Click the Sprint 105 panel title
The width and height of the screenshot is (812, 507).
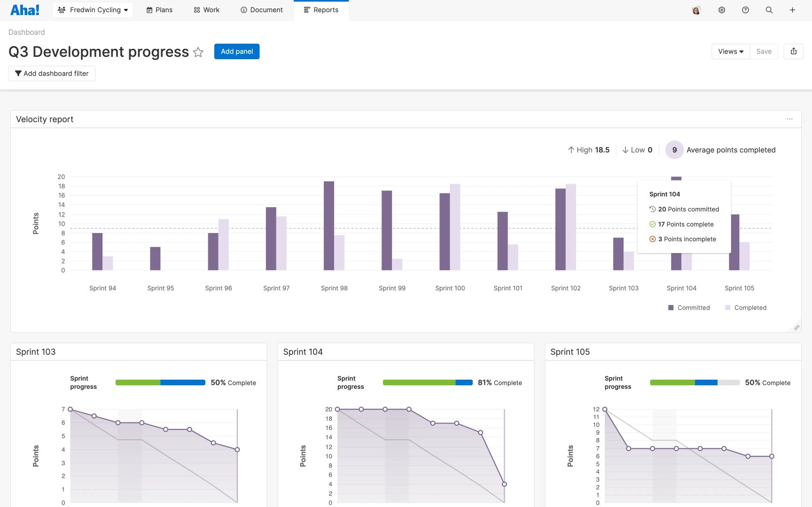pyautogui.click(x=570, y=352)
